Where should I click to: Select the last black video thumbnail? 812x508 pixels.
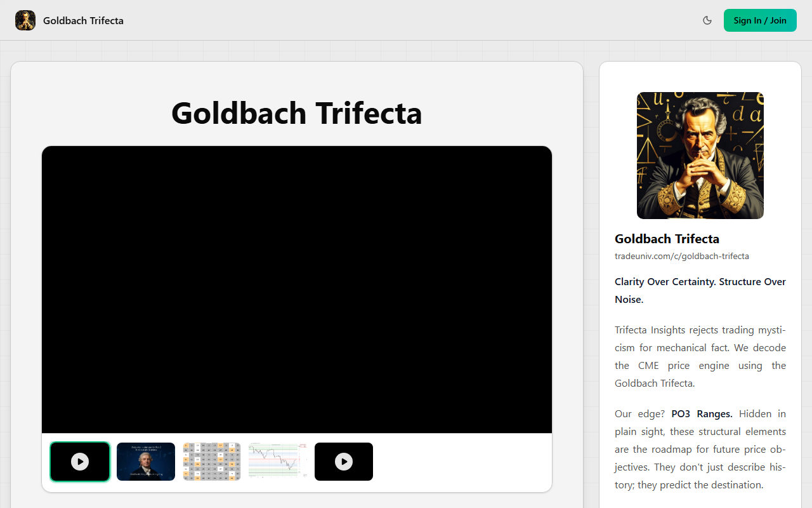point(344,462)
